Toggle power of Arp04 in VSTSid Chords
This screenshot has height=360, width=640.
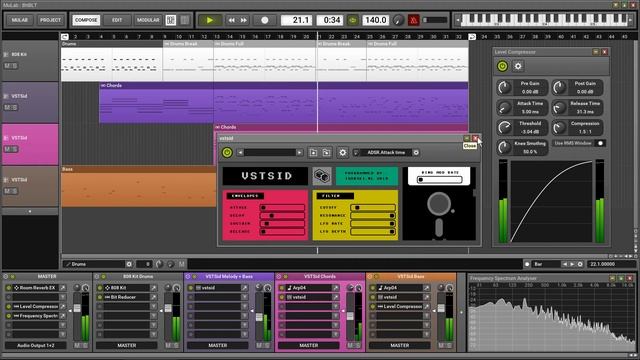point(282,288)
